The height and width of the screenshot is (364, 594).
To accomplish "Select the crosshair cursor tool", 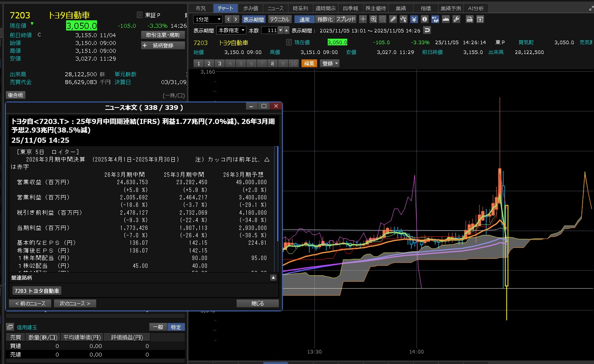I will tap(363, 19).
